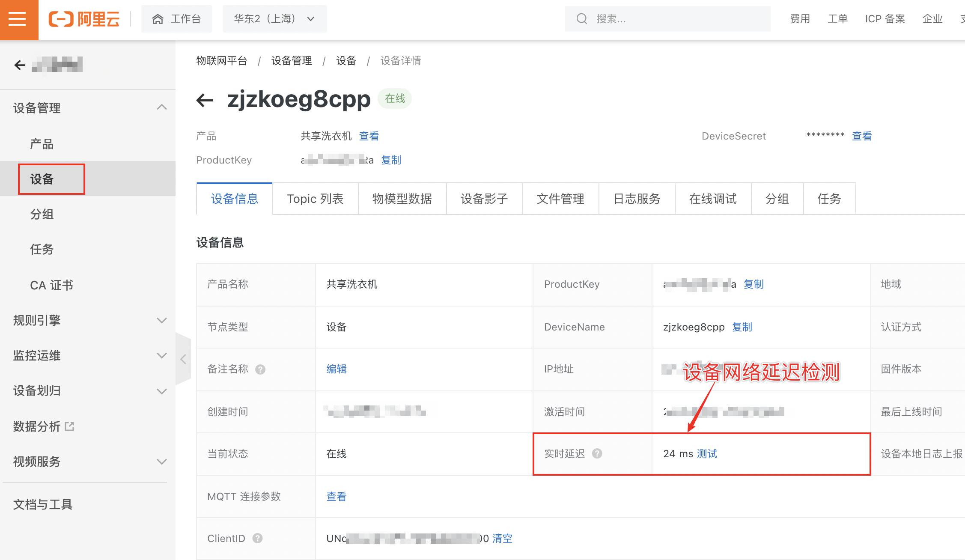Click help icon next to 实时延迟

coord(597,454)
